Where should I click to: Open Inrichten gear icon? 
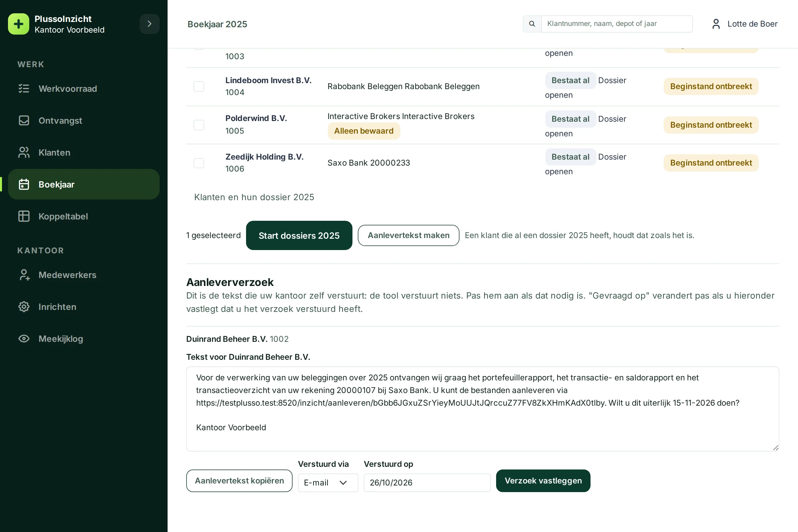pyautogui.click(x=24, y=307)
